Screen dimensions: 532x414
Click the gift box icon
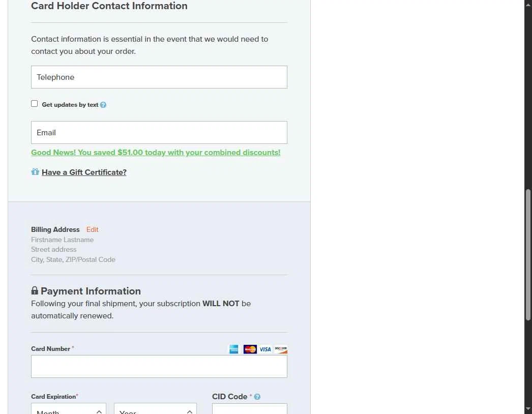pyautogui.click(x=35, y=172)
